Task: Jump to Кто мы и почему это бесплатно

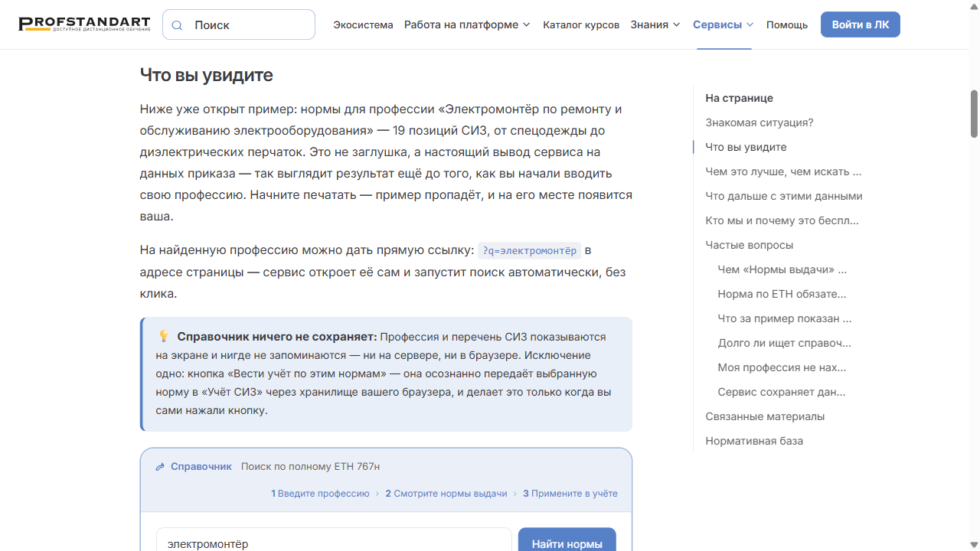Action: (x=782, y=220)
